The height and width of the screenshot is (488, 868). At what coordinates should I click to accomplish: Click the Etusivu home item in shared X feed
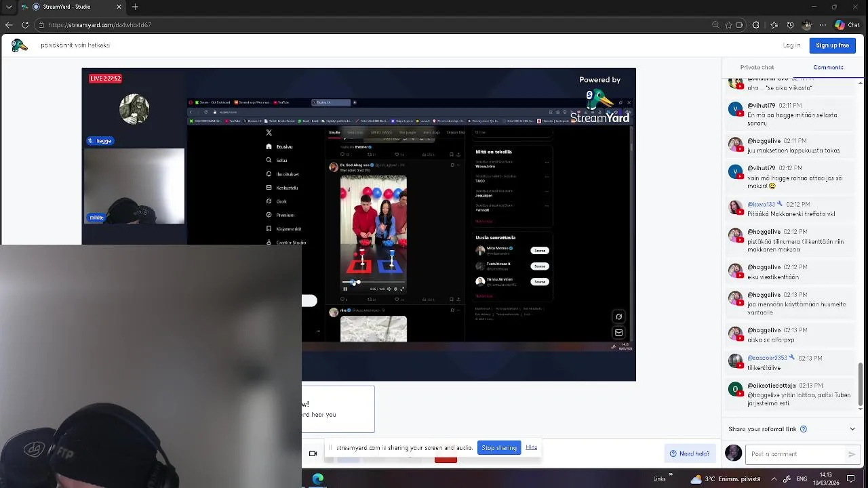[x=279, y=146]
